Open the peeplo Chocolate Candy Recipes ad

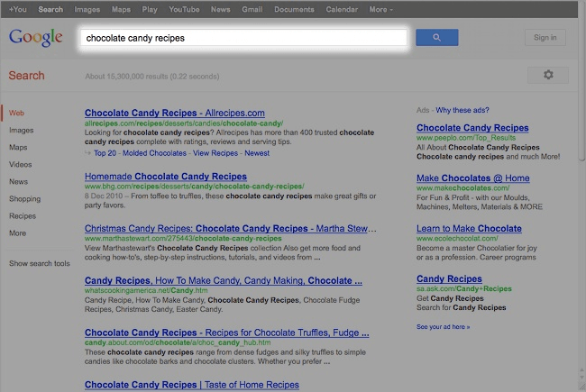click(472, 128)
